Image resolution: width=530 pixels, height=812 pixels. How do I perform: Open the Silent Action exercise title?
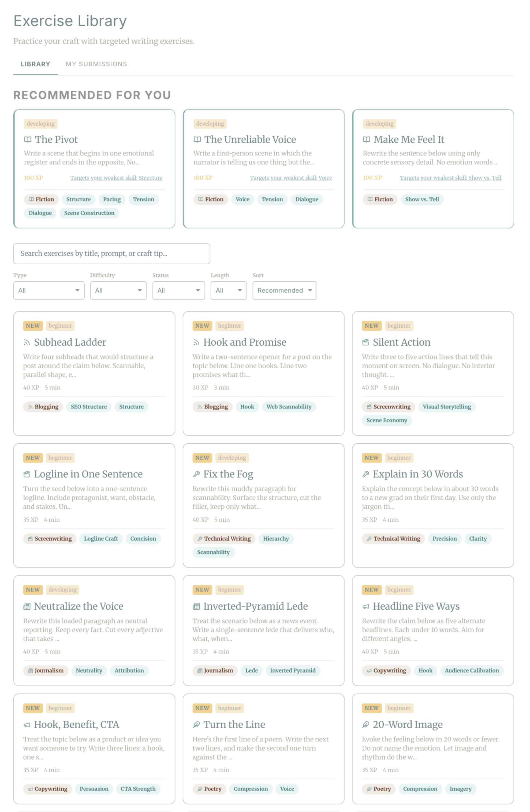coord(402,342)
